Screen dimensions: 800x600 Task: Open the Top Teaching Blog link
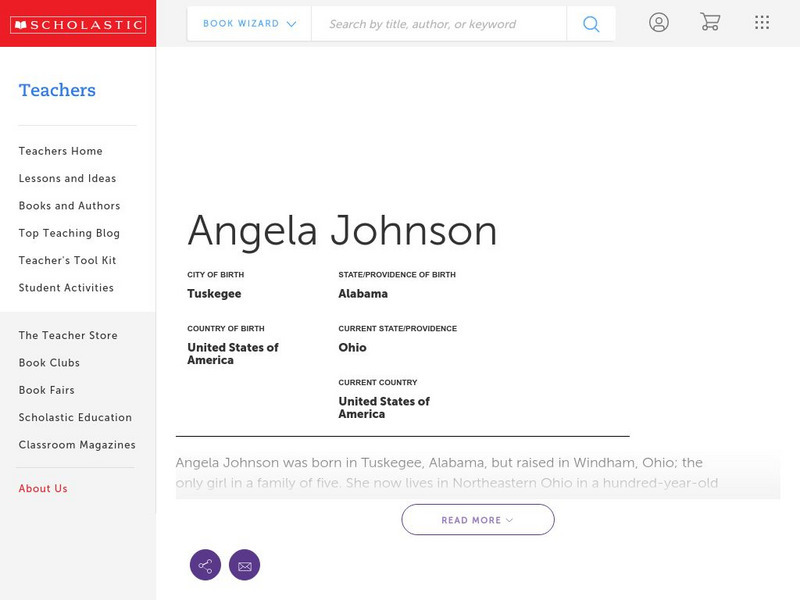pyautogui.click(x=69, y=233)
